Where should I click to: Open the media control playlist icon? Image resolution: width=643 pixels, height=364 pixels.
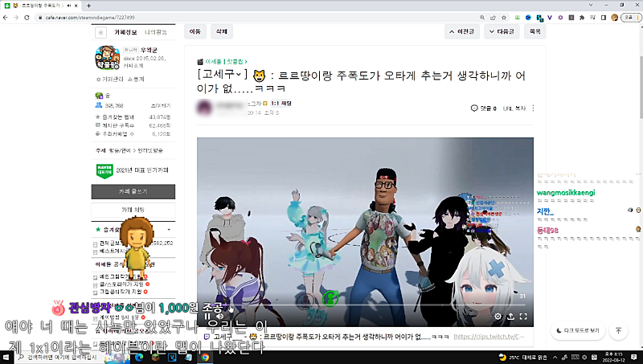(x=592, y=18)
